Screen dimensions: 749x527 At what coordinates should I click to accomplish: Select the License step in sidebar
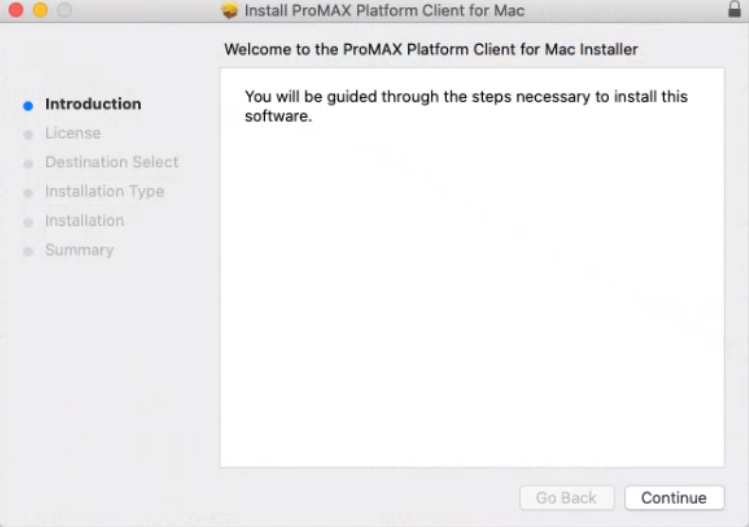[73, 133]
